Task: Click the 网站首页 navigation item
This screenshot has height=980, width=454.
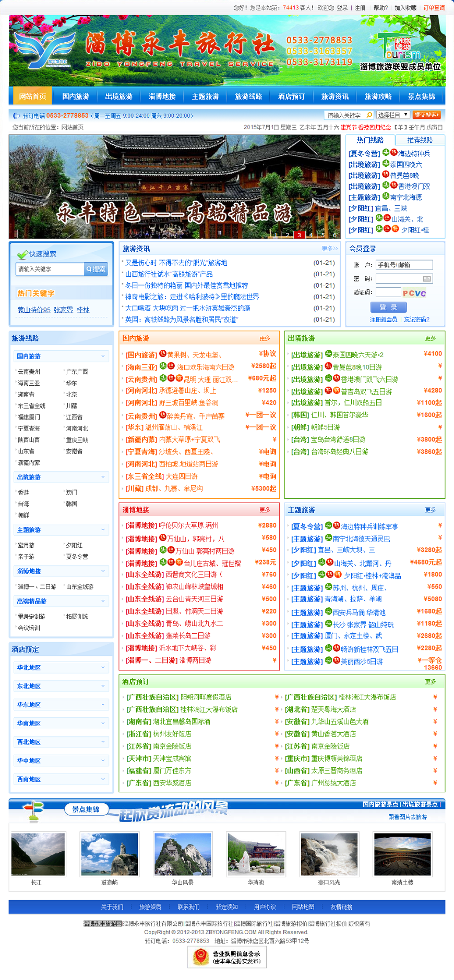Action: point(32,96)
